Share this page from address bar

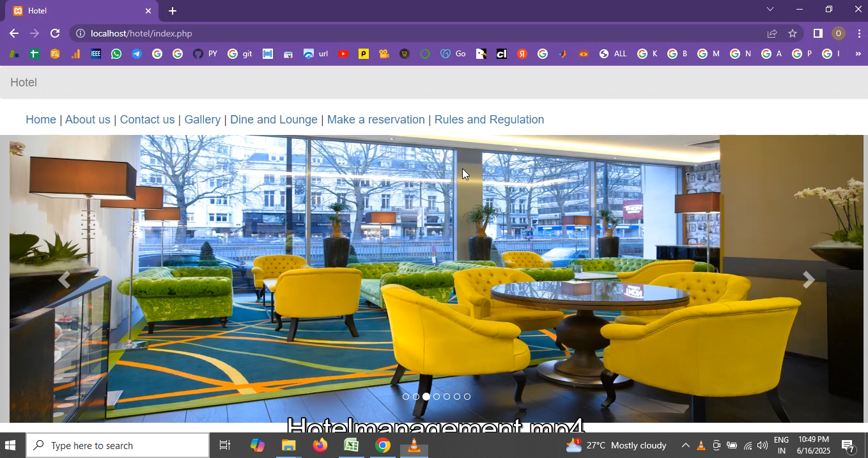click(x=772, y=33)
